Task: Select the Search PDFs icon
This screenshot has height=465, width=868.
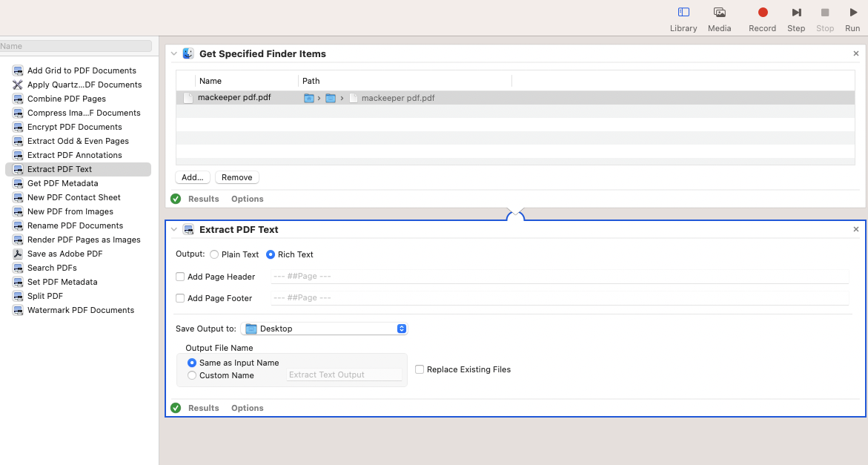Action: [x=18, y=268]
